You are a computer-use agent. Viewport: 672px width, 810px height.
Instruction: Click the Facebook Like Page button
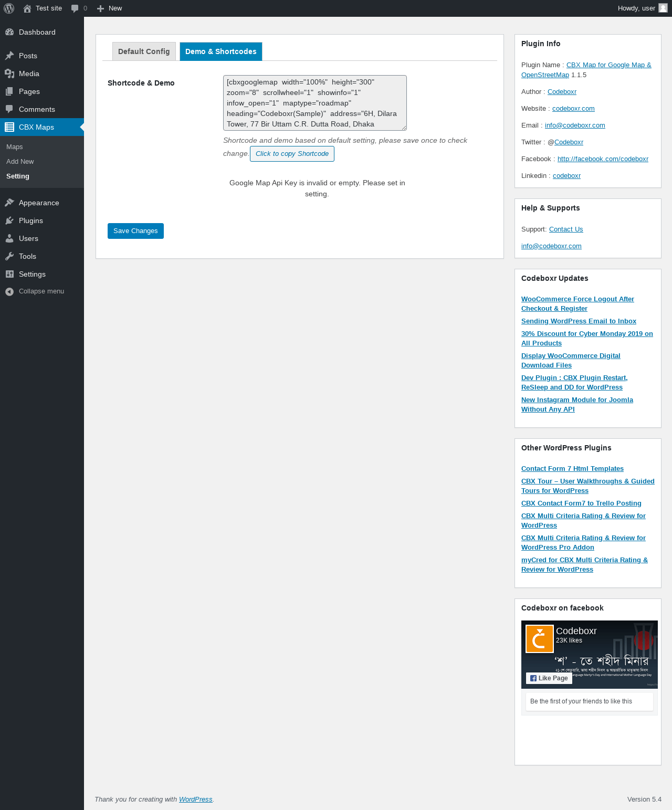coord(549,678)
